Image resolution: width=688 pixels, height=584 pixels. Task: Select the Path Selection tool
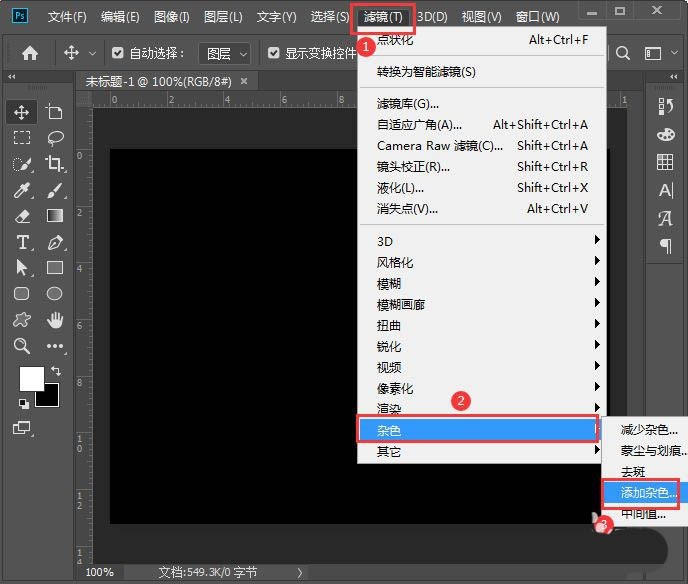pyautogui.click(x=22, y=268)
